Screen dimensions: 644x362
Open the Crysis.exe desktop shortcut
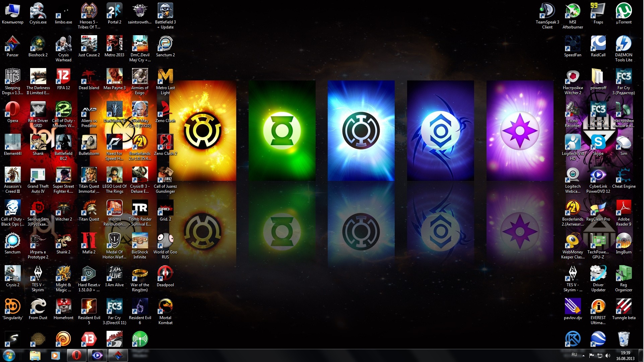[x=38, y=14]
